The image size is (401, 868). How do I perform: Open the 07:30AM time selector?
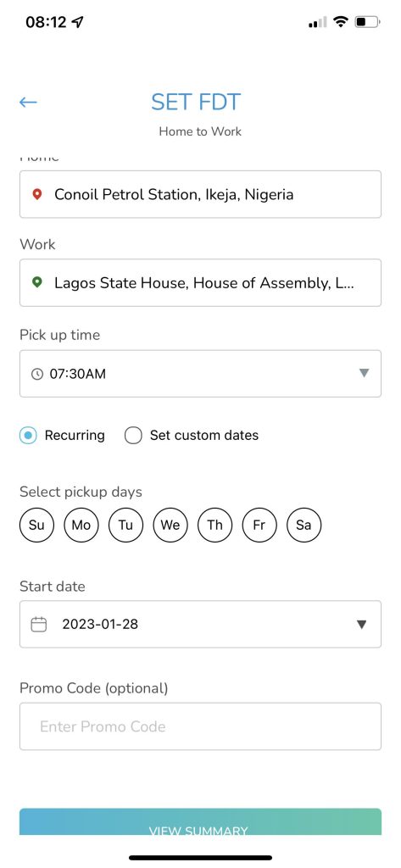[200, 374]
